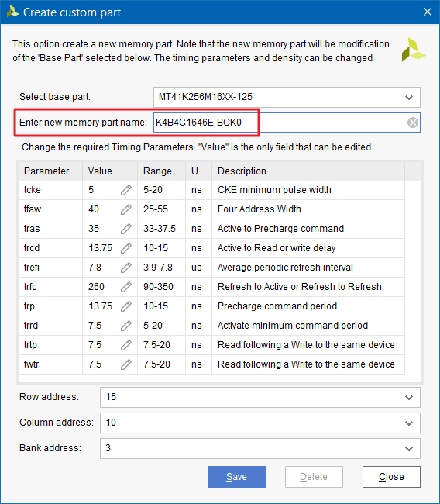Clear the memory part name field
Screen dimensions: 440x504
point(413,123)
